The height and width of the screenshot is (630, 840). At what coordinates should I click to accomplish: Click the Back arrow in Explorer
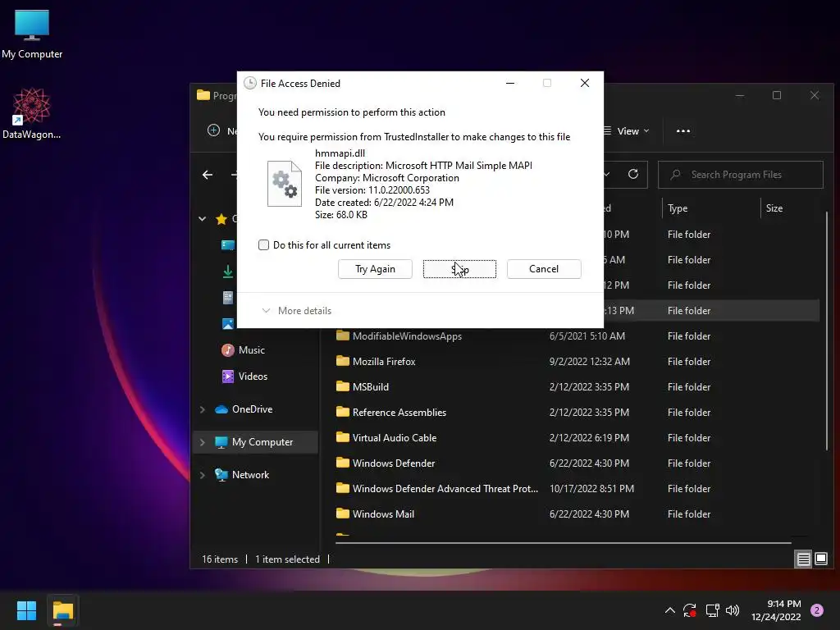click(208, 175)
